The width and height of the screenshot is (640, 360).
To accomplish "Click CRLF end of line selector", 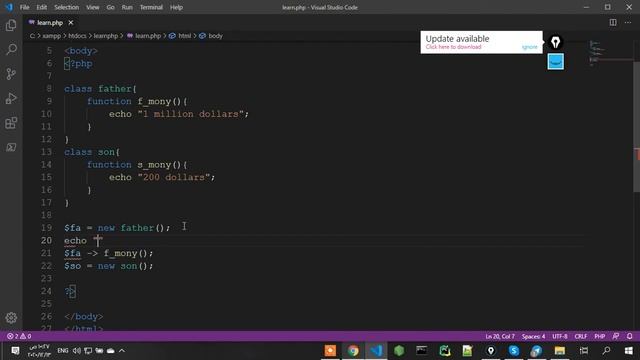I will [x=580, y=337].
